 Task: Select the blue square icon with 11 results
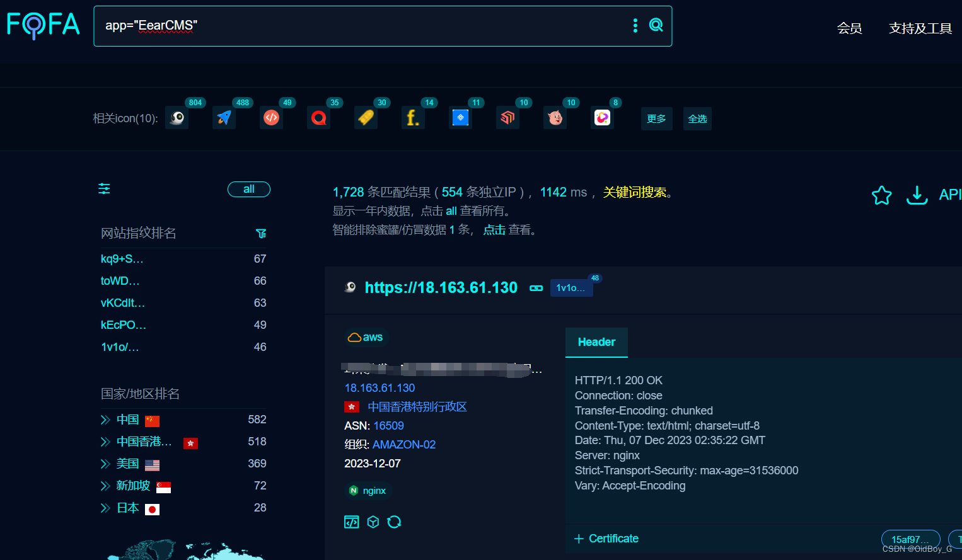click(x=461, y=118)
